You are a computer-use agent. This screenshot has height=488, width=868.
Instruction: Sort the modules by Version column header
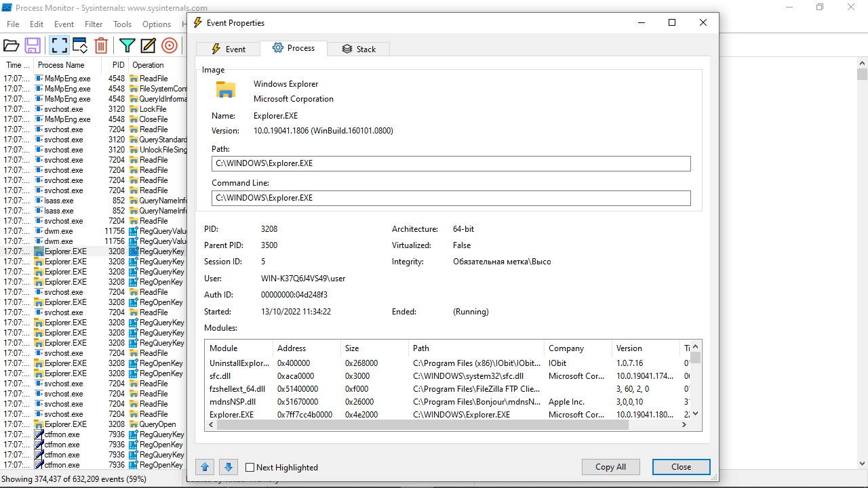pos(646,348)
